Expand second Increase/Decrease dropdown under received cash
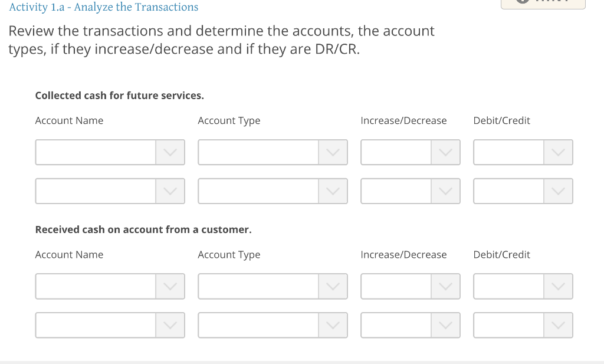 click(x=447, y=325)
